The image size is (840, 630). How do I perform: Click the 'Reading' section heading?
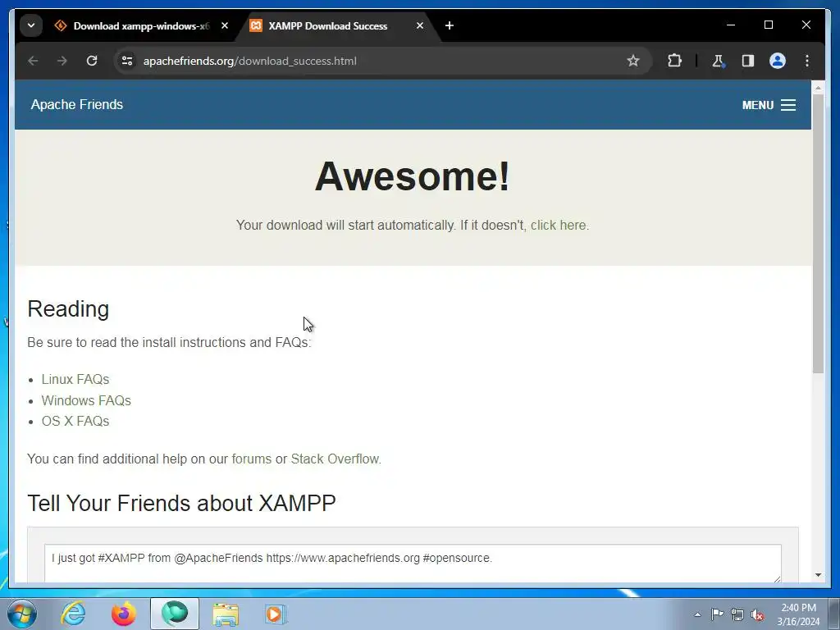[68, 309]
